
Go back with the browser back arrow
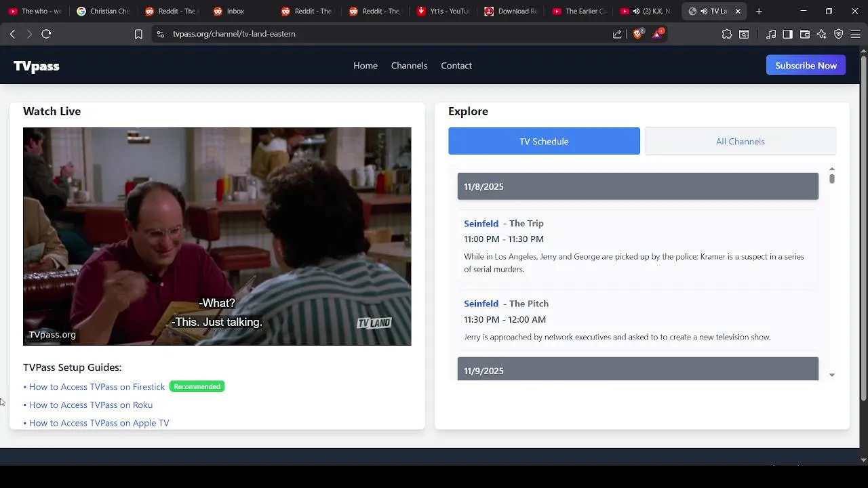click(12, 34)
